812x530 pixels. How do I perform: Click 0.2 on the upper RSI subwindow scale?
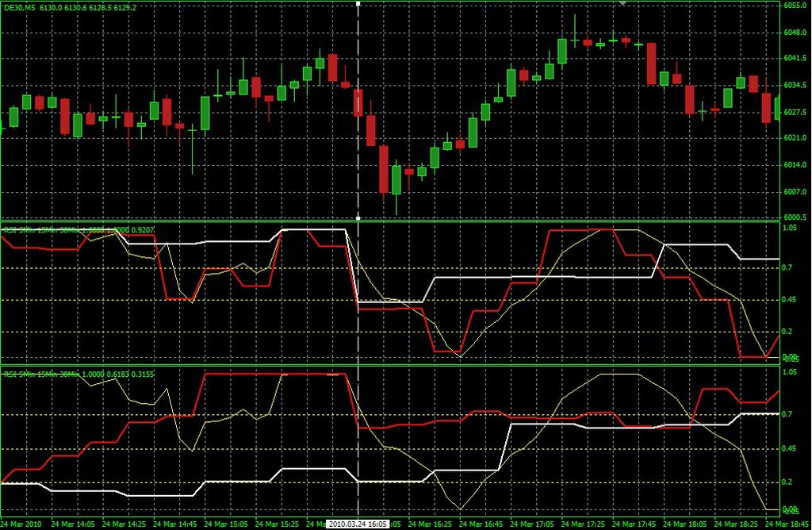787,331
